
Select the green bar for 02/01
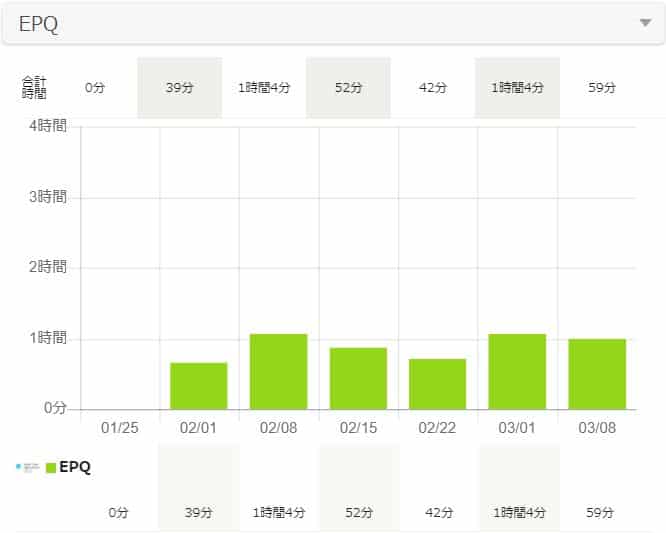pos(198,386)
